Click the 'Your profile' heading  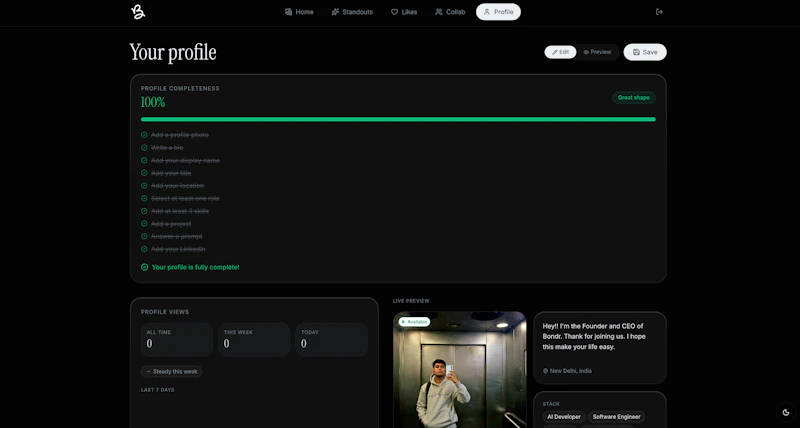click(x=173, y=52)
